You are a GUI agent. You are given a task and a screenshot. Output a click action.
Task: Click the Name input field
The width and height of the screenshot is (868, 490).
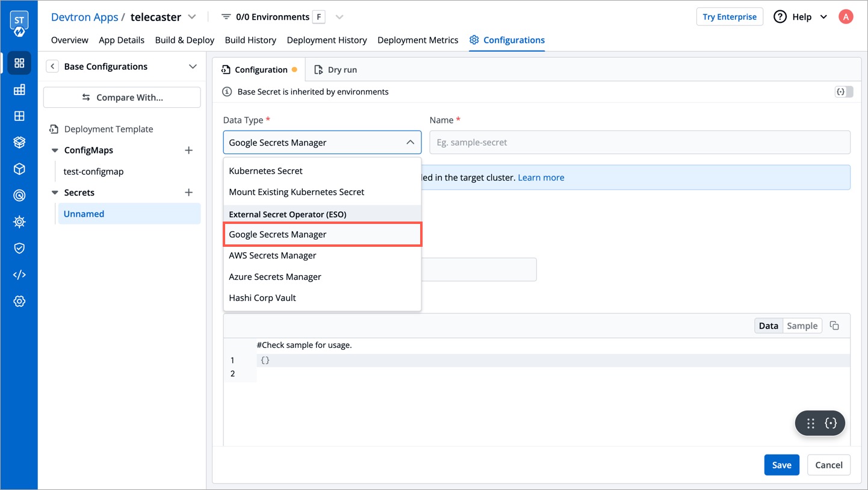638,142
